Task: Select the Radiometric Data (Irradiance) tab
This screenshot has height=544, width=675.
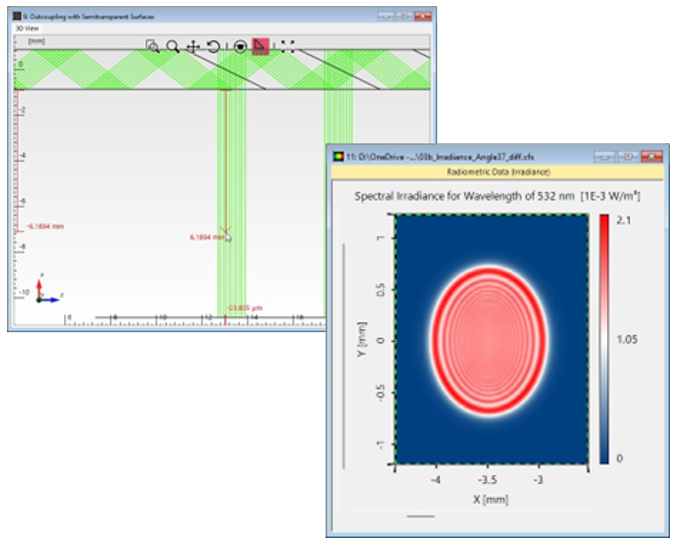Action: (496, 172)
